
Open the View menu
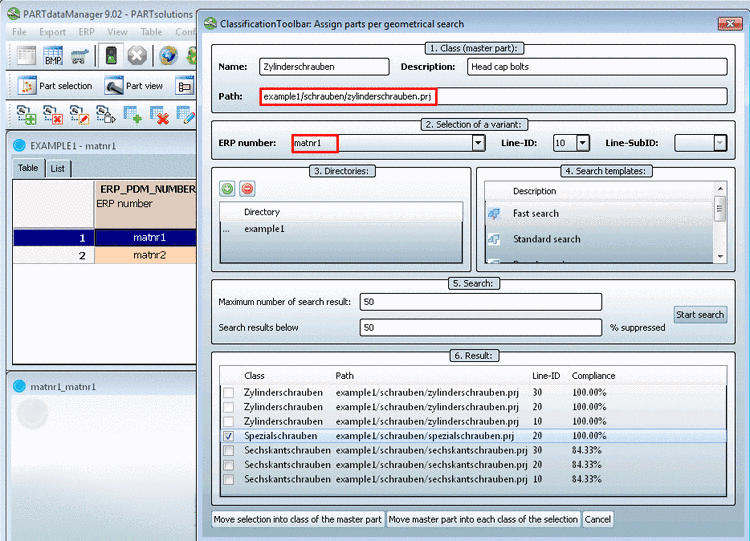117,32
